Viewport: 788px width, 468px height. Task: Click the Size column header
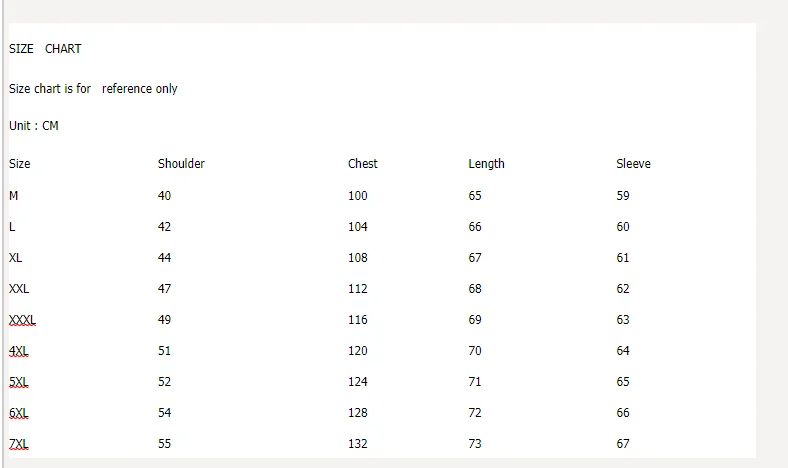coord(20,164)
